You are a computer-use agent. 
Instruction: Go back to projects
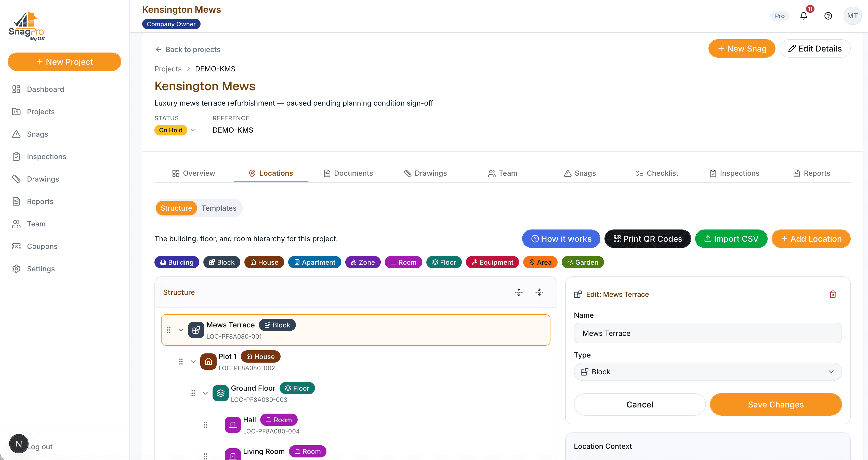click(x=187, y=49)
